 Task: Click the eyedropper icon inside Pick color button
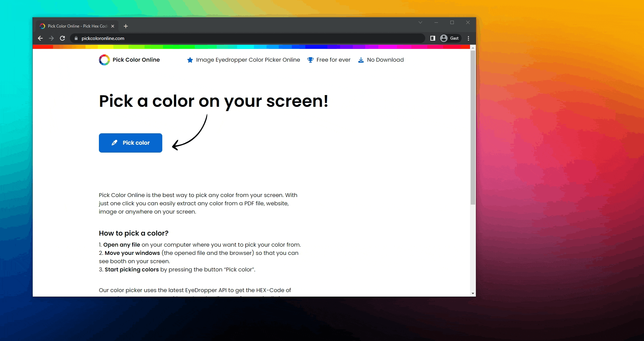[114, 143]
